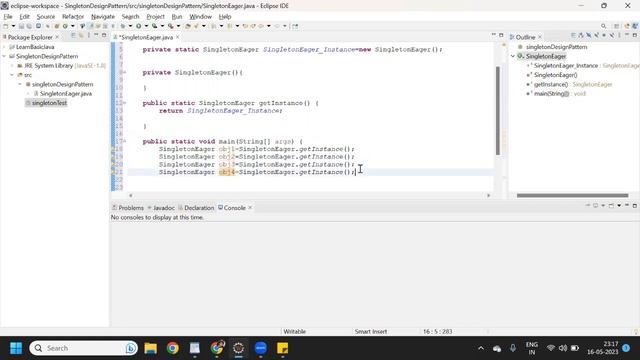
Task: Maximize the editor area
Action: (501, 35)
